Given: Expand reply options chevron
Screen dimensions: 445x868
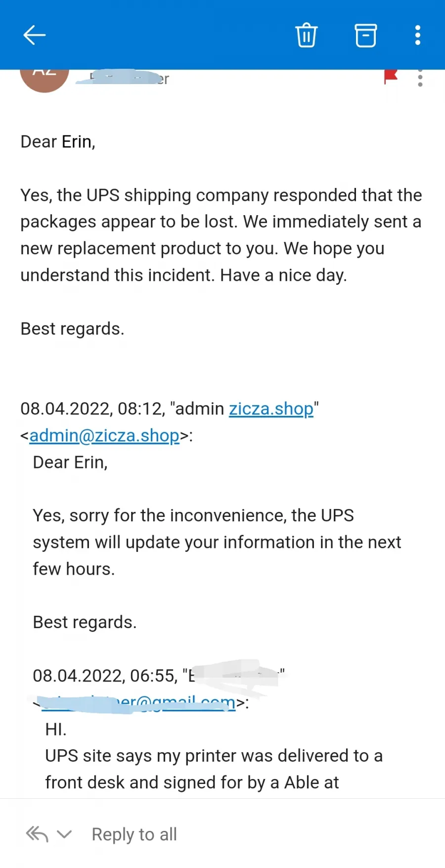Looking at the screenshot, I should tap(65, 835).
